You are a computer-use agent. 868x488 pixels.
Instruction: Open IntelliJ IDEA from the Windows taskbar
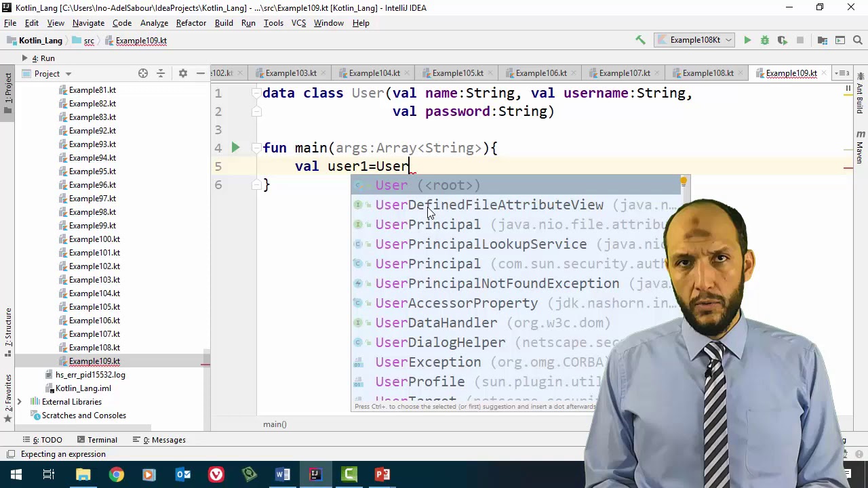[x=315, y=474]
